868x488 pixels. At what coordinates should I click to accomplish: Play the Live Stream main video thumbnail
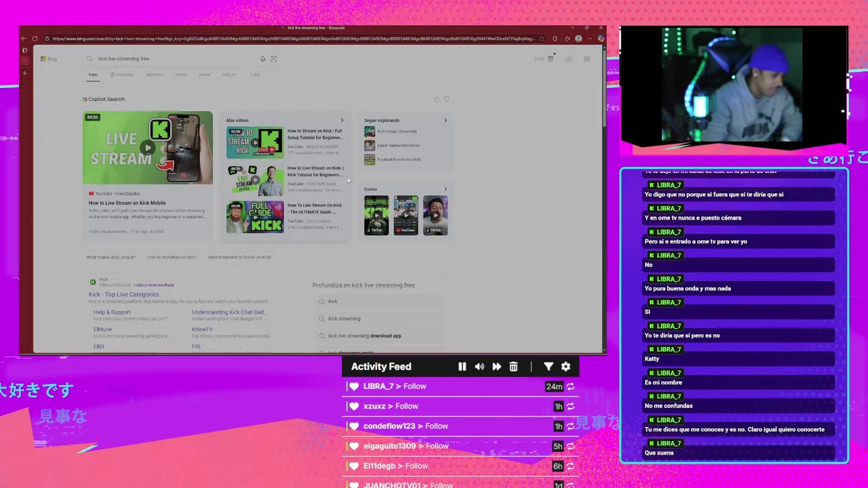pyautogui.click(x=147, y=148)
